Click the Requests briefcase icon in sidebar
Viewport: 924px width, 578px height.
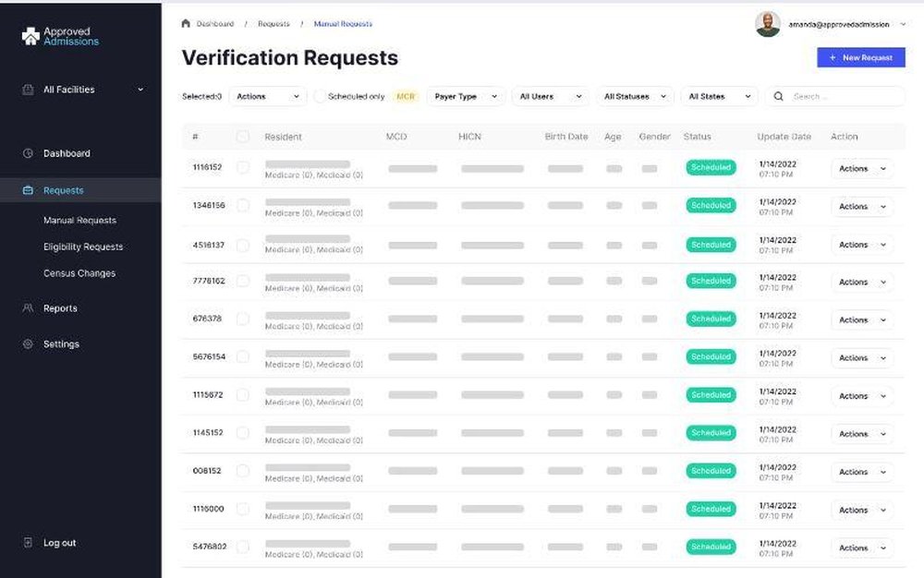[28, 190]
